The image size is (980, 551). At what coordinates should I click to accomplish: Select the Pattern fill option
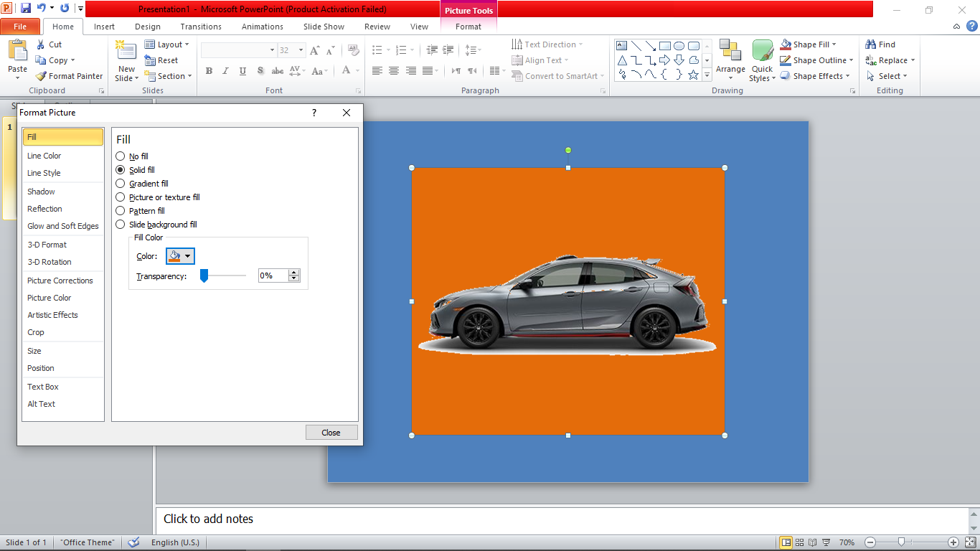(x=121, y=211)
